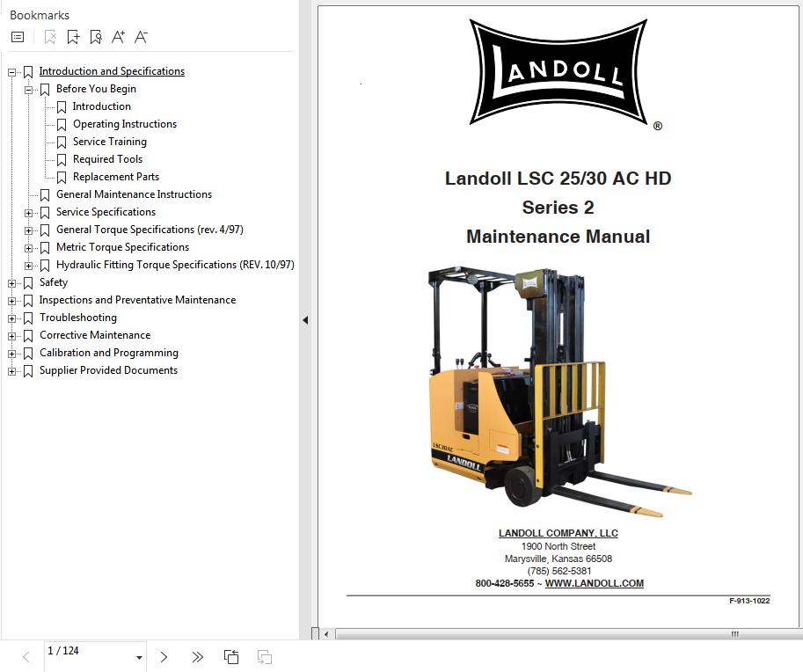Select the Service Specifications bookmark
Screen dimensions: 803x672
coord(106,211)
